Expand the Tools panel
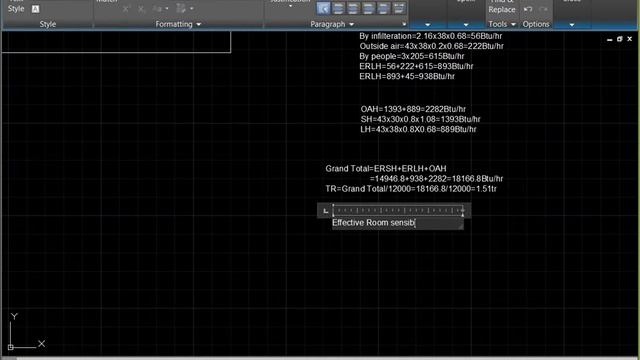The width and height of the screenshot is (640, 360). (502, 24)
